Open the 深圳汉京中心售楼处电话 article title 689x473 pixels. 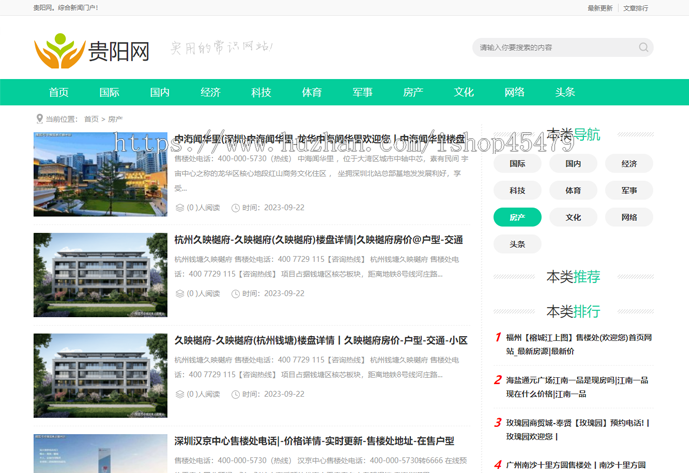[x=314, y=441]
